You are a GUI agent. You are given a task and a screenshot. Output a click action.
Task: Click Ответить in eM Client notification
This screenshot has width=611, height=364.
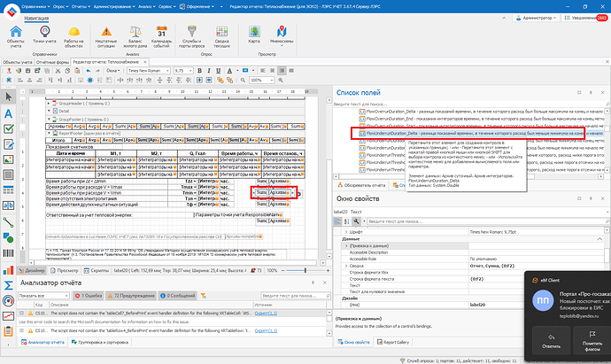(x=551, y=341)
